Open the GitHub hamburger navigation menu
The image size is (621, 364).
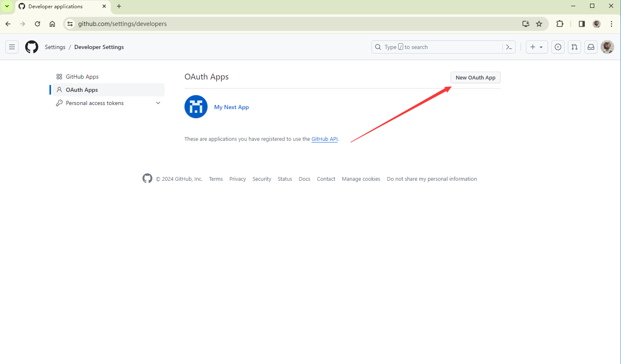click(x=12, y=47)
